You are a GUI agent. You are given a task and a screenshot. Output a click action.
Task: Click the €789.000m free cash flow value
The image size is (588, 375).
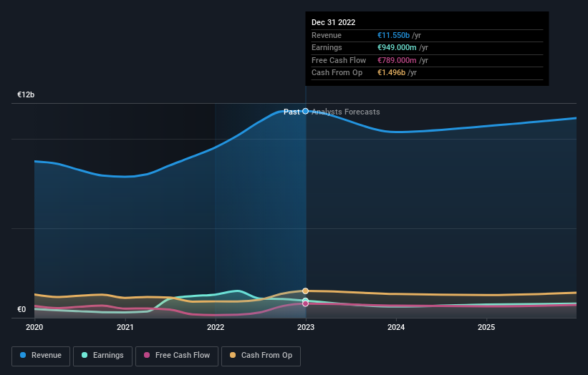397,60
